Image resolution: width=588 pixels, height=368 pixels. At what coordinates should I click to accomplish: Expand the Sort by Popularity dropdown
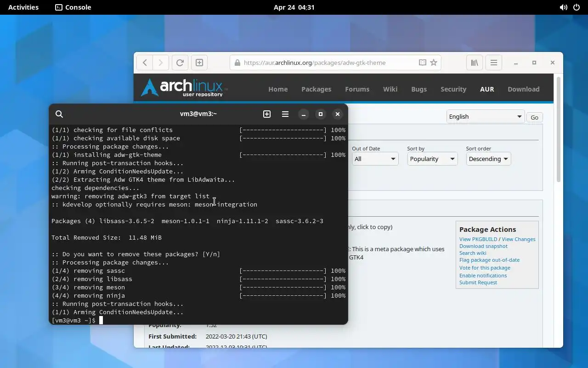432,159
